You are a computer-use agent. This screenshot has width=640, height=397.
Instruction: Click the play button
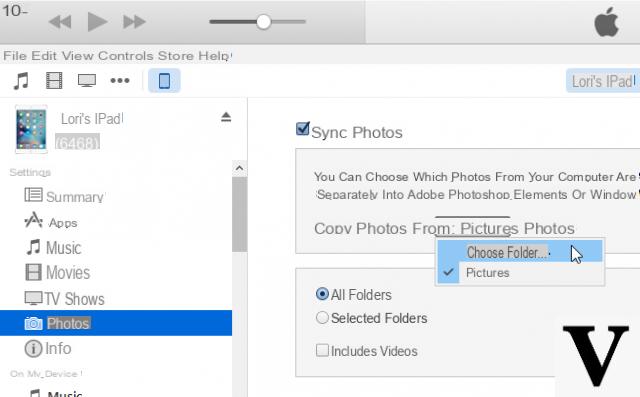click(98, 22)
